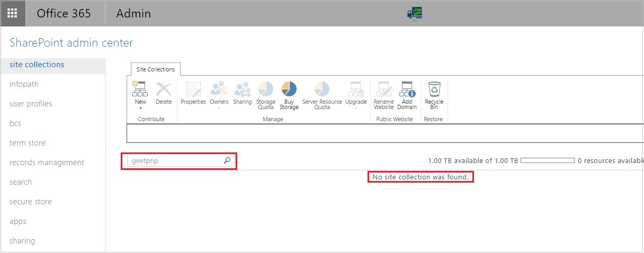
Task: Open user profiles in left navigation
Action: pos(31,104)
